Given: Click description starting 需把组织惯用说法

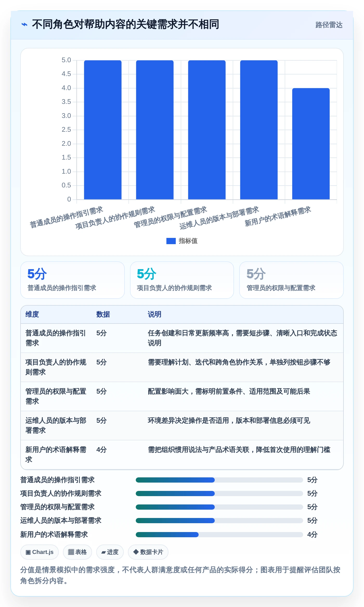Looking at the screenshot, I should [239, 450].
